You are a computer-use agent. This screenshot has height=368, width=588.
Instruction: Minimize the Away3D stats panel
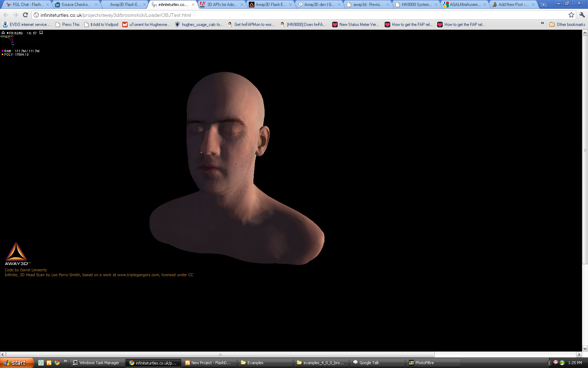(x=41, y=33)
